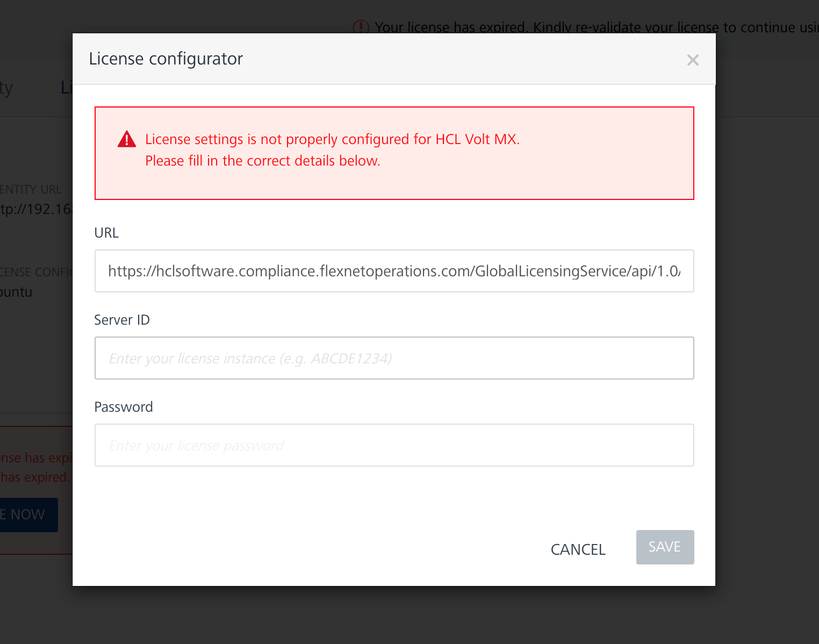Click the License configurator dialog title
Viewport: 819px width, 644px height.
(166, 59)
